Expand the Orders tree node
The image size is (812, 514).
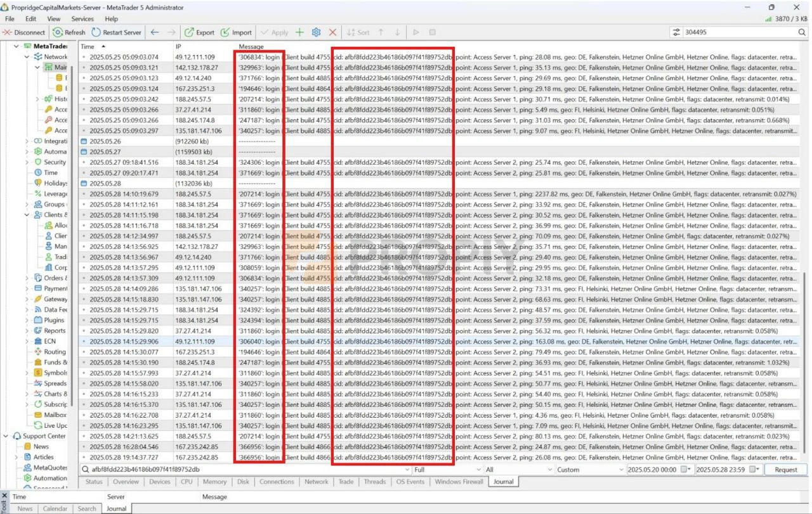click(27, 278)
